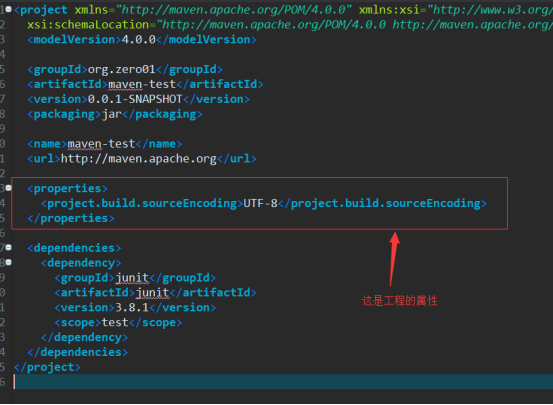Collapse the project element fold marker
The image size is (553, 405).
tap(8, 9)
